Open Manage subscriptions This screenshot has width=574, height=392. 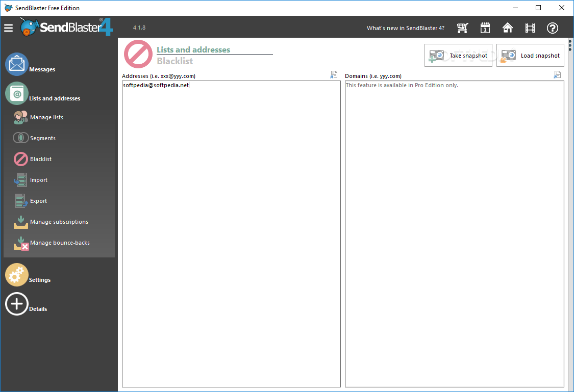pyautogui.click(x=59, y=222)
